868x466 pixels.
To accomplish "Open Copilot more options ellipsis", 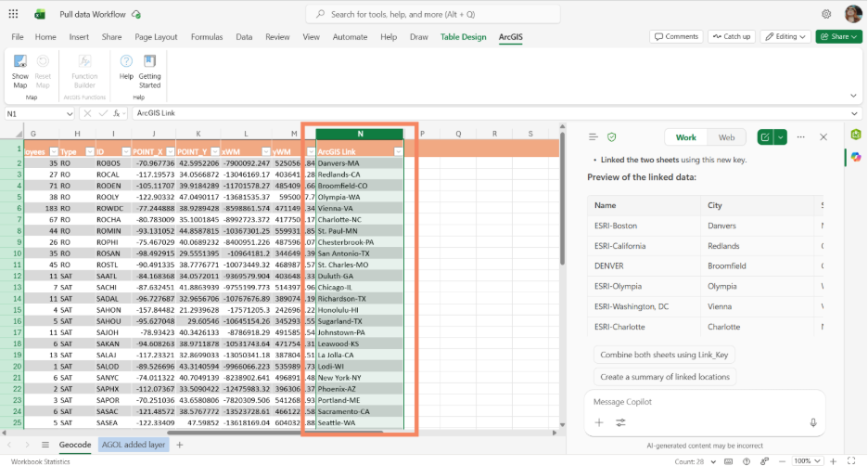I will pyautogui.click(x=800, y=136).
